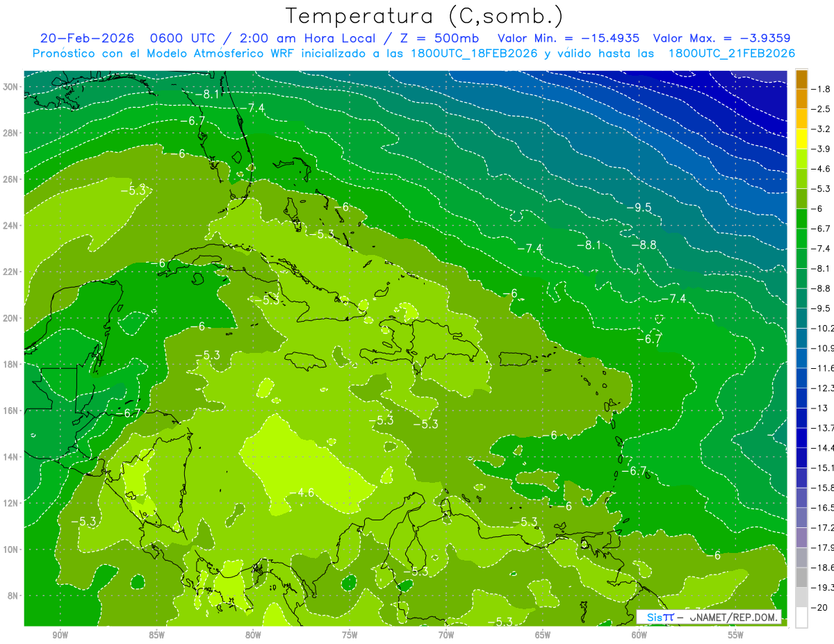Click the "12N" latitude axis label
Viewport: 834px width, 644px height.
click(x=12, y=503)
